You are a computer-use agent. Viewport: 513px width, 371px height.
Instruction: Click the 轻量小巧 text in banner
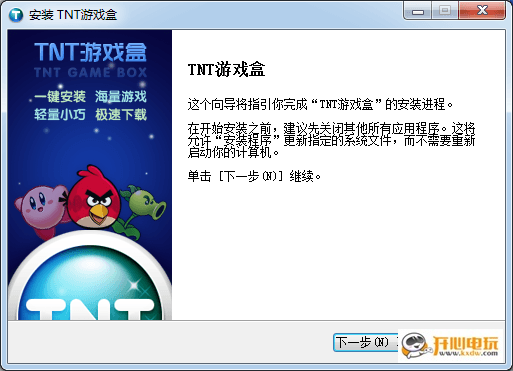(60, 115)
